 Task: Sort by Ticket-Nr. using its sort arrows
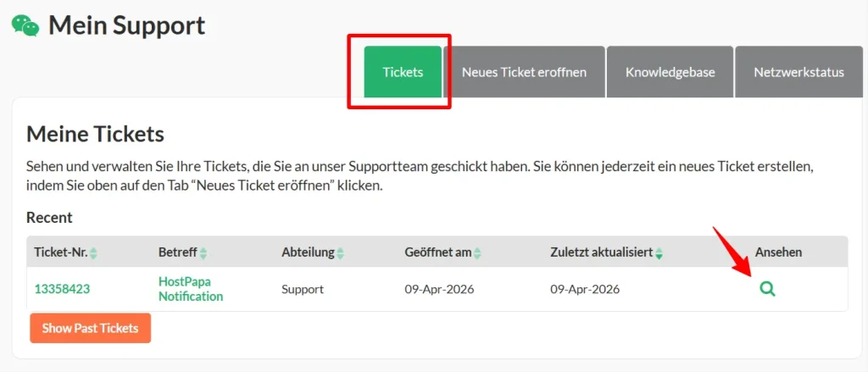click(x=94, y=253)
